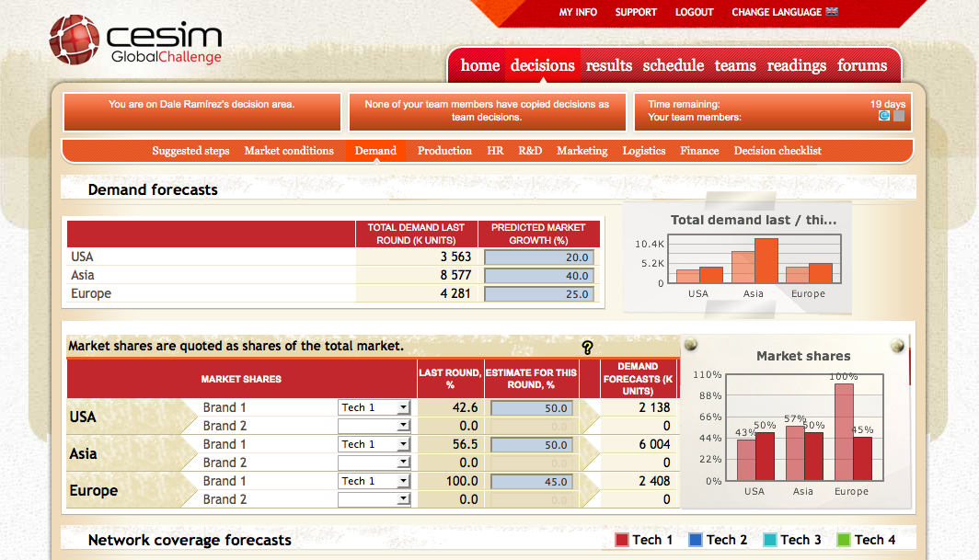The width and height of the screenshot is (979, 560).
Task: Edit Asia predicted market growth field
Action: point(538,275)
